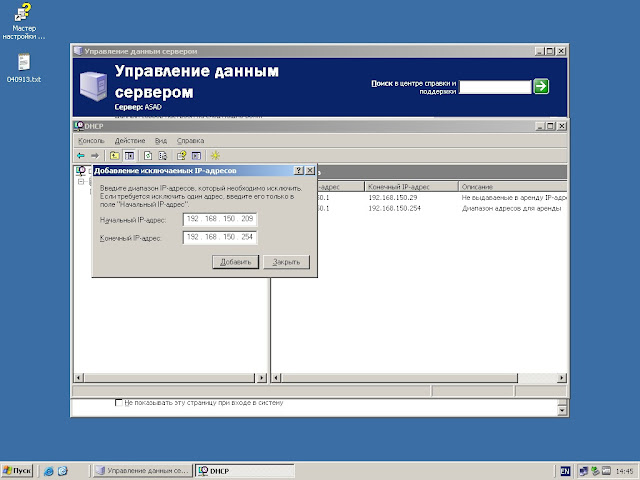Minimize the Управление данным сервером window
The width and height of the screenshot is (640, 480).
540,51
